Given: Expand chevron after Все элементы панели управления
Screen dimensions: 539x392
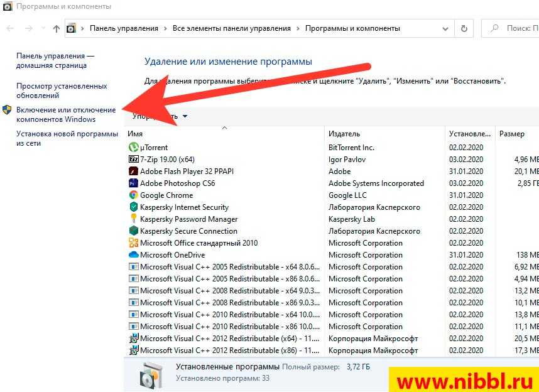Looking at the screenshot, I should pyautogui.click(x=298, y=28).
